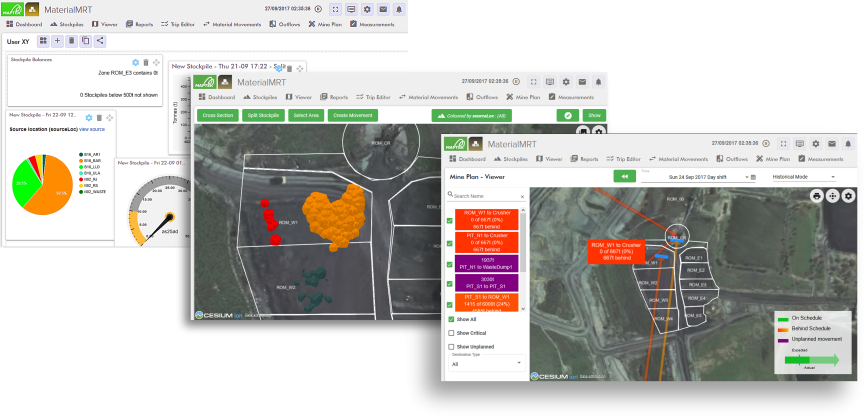Open Trip Editor tab in dashboard window
The image size is (867, 419).
[178, 24]
